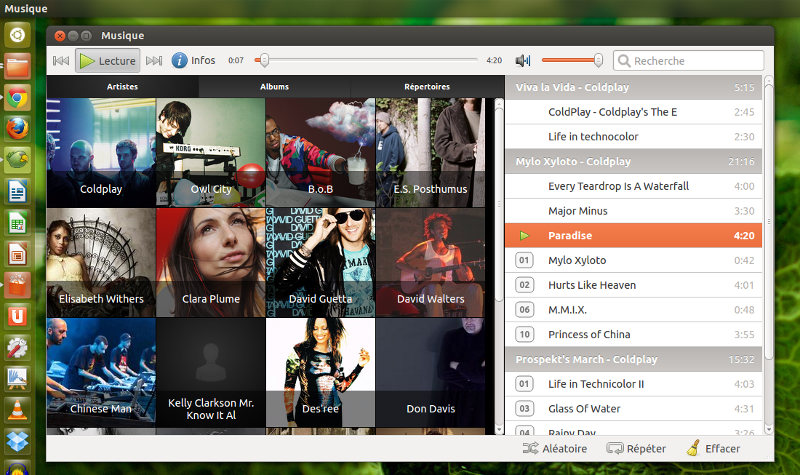Image resolution: width=800 pixels, height=475 pixels.
Task: Open the B.o.B artist thumbnail
Action: tap(320, 152)
